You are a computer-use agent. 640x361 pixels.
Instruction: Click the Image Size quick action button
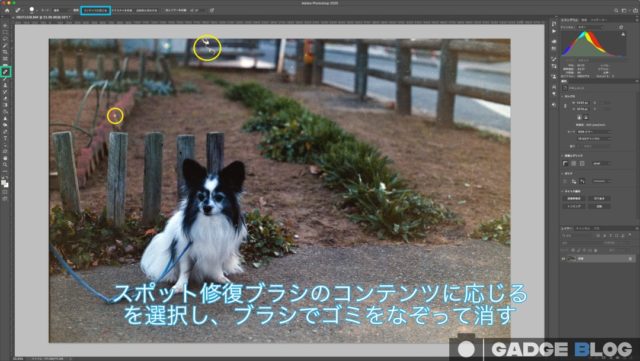coord(574,198)
